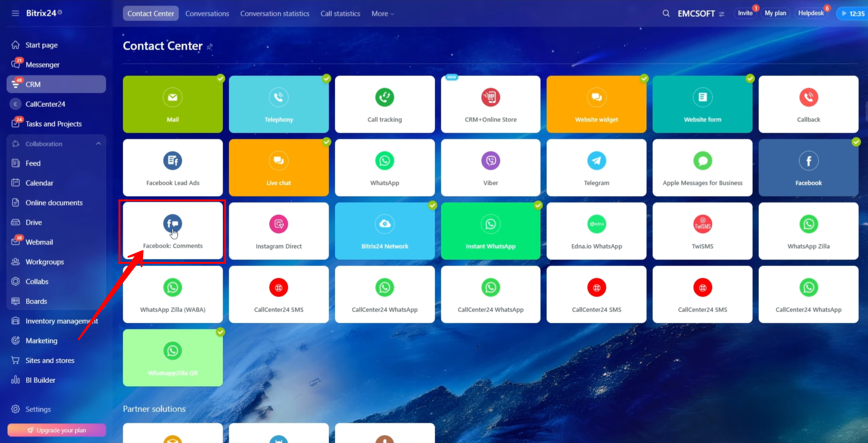Screen dimensions: 868x443
Task: Open the Callback phone icon
Action: click(x=808, y=98)
